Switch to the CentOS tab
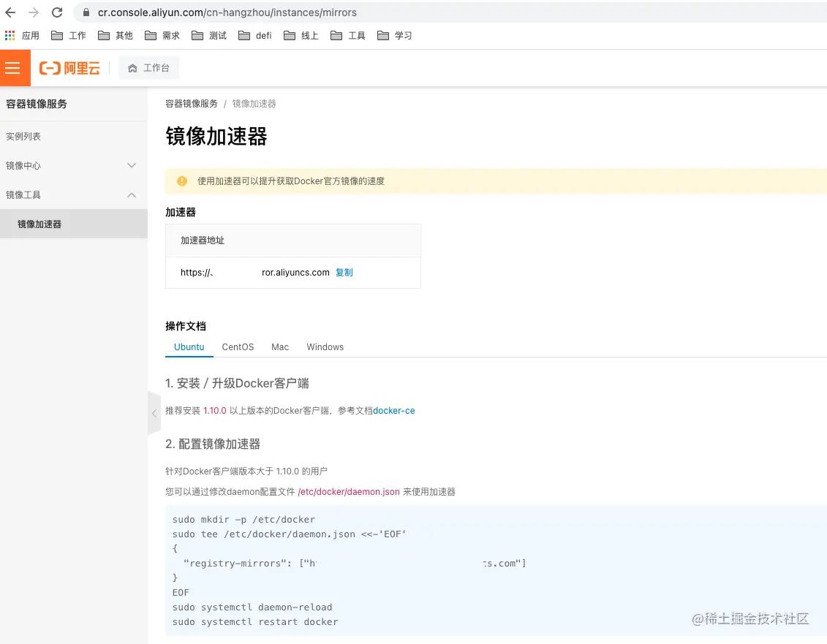The width and height of the screenshot is (827, 644). 238,347
